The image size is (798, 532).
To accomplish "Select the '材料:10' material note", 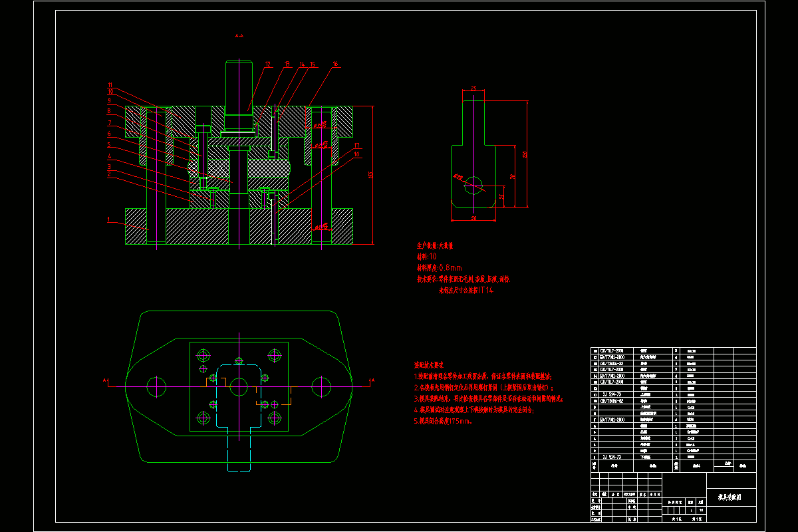I will pos(426,256).
